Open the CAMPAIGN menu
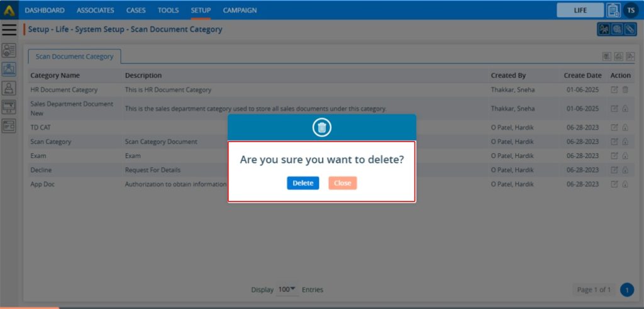 click(x=240, y=10)
